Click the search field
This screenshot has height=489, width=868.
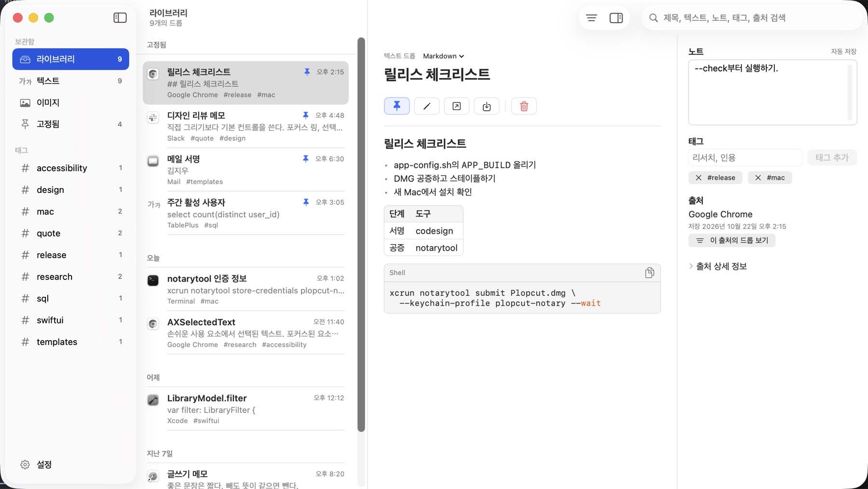pos(752,18)
